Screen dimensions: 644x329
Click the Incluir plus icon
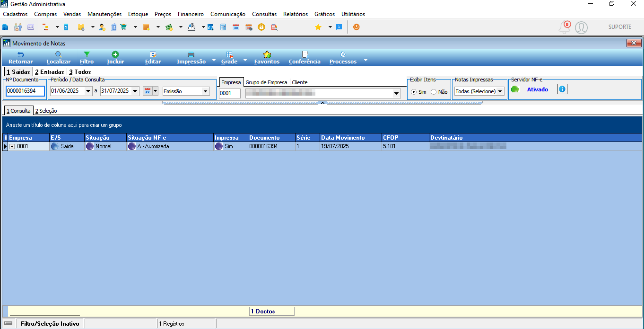[x=115, y=54]
